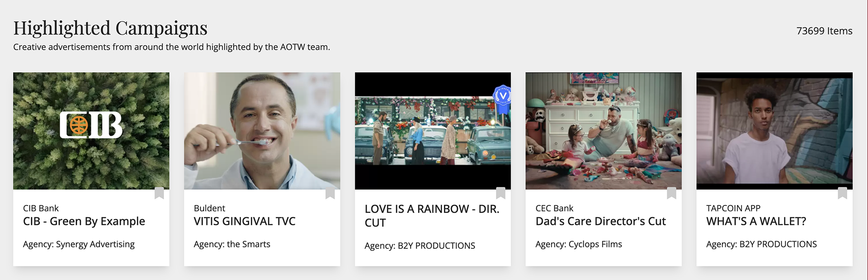
Task: Bookmark the LOVE IS A RAINBOW campaign
Action: click(x=500, y=193)
